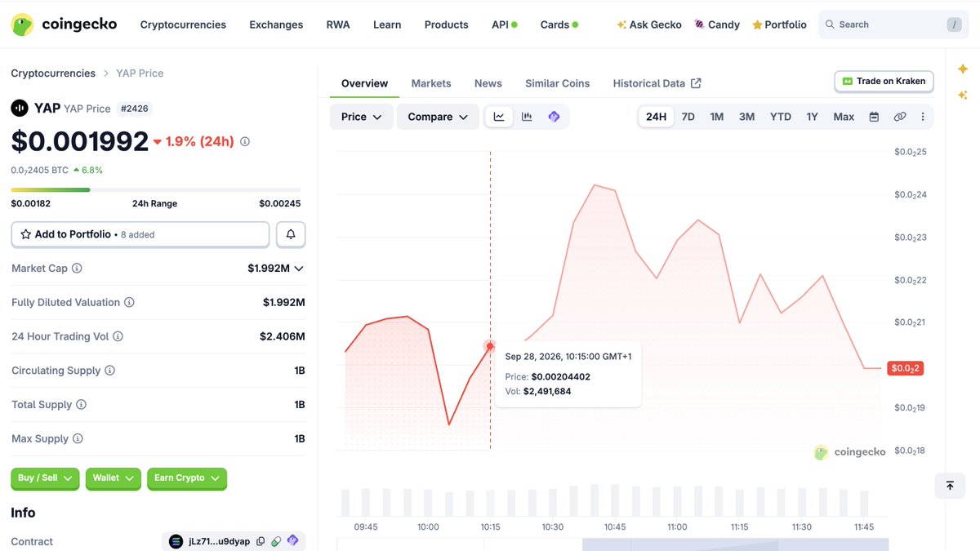Click the Historical Data external link icon
The width and height of the screenshot is (980, 551).
696,83
